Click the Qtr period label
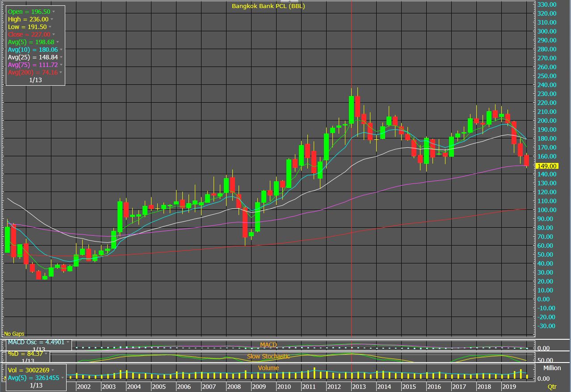This screenshot has height=392, width=571. tap(552, 387)
